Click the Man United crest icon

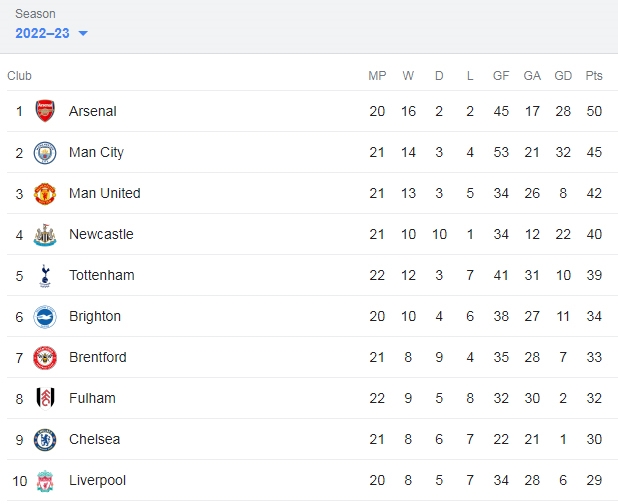click(45, 193)
